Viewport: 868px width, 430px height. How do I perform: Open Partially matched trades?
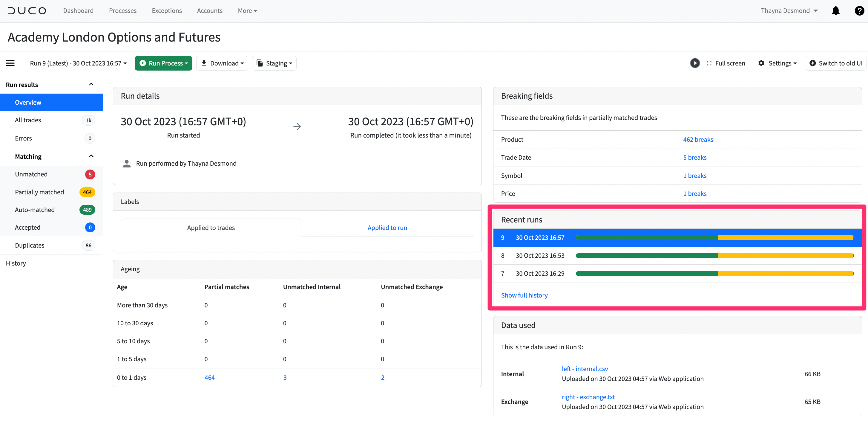coord(52,192)
